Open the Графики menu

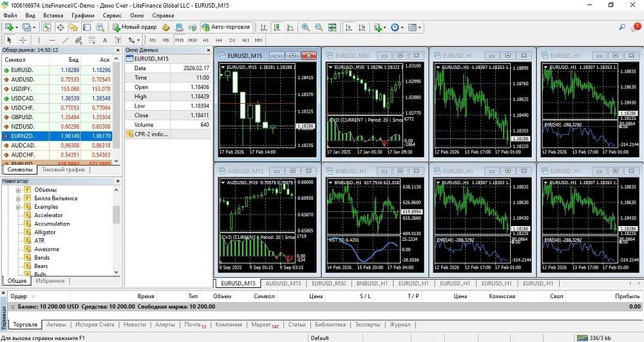82,15
